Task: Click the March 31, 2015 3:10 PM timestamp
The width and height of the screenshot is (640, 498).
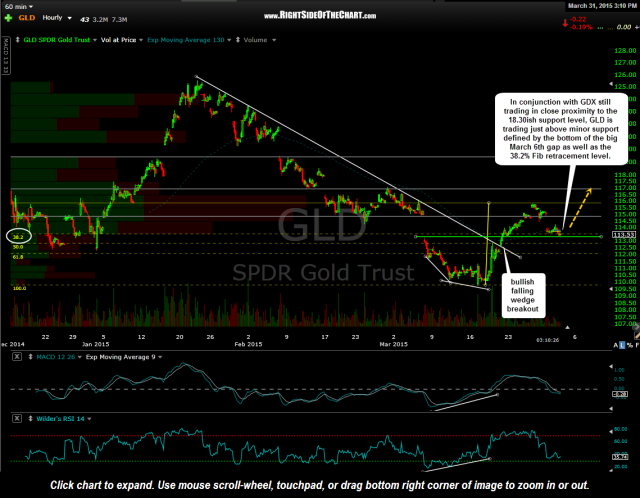Action: coord(602,6)
